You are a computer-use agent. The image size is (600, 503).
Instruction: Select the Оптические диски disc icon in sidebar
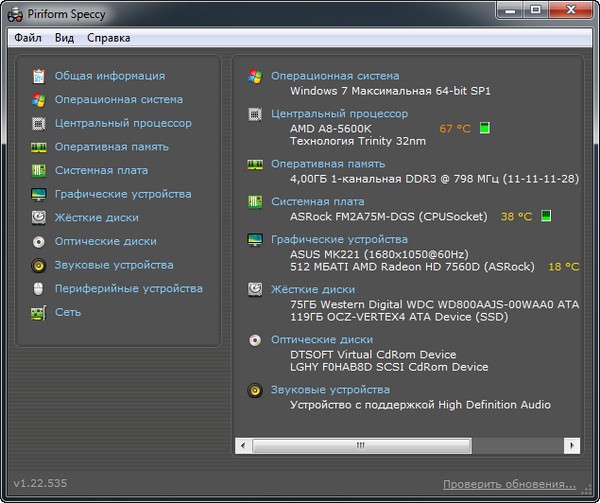pos(38,242)
